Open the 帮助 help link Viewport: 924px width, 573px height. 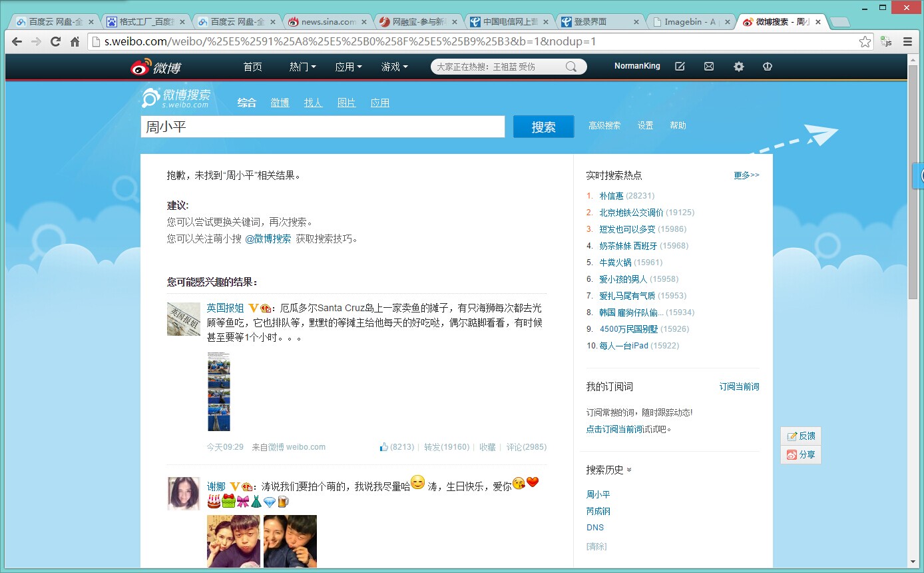[678, 125]
